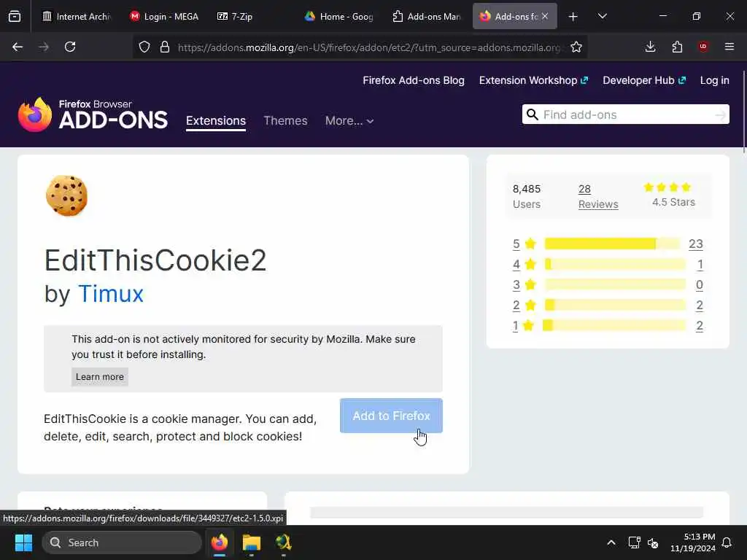Viewport: 747px width, 560px height.
Task: Go back using the back arrow
Action: pos(18,47)
